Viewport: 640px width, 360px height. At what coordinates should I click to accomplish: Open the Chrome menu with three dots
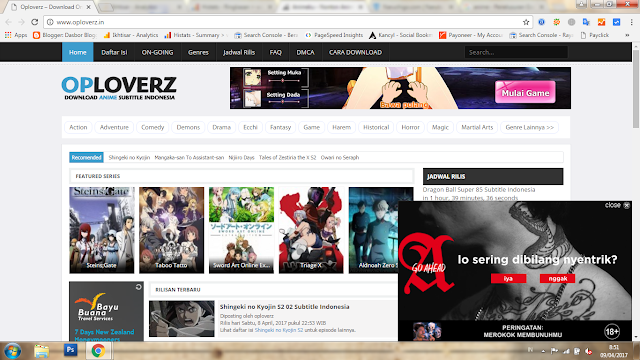pyautogui.click(x=631, y=22)
